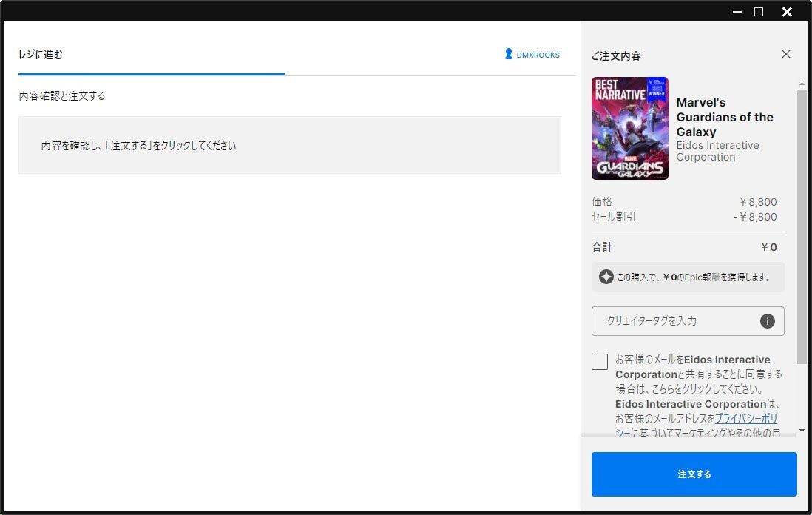Click the DMXROCKS user profile icon
The width and height of the screenshot is (812, 515).
[509, 54]
